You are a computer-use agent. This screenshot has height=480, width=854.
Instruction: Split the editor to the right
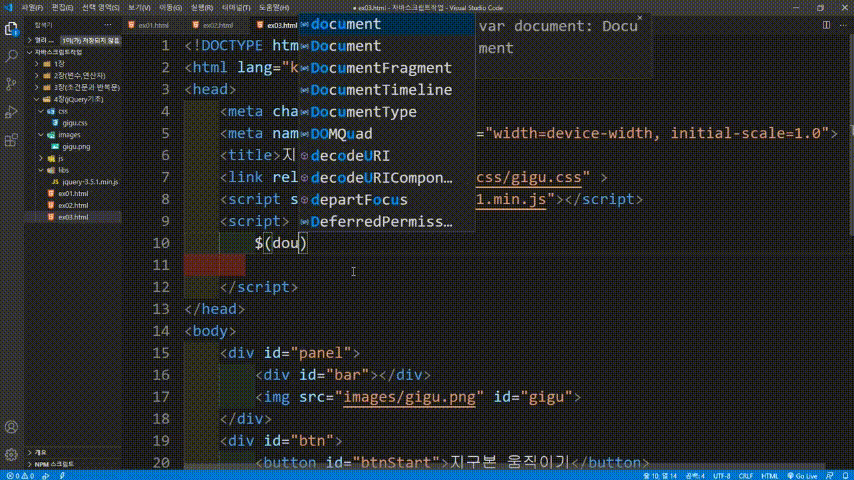pyautogui.click(x=826, y=25)
